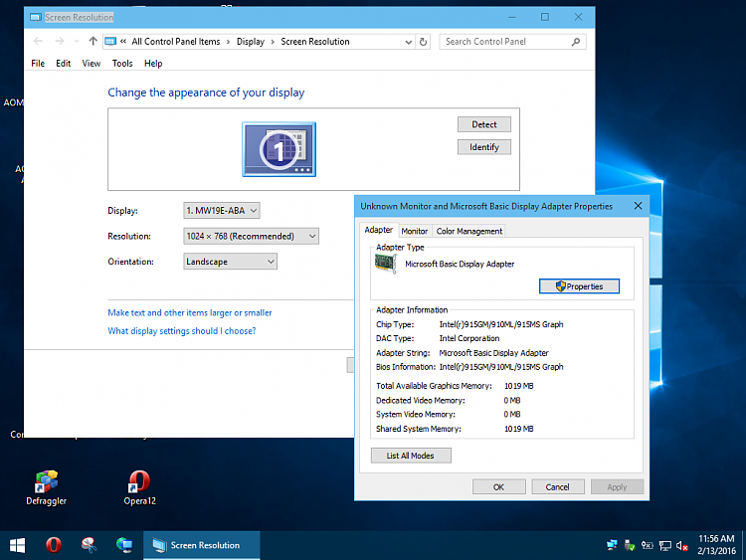This screenshot has width=746, height=560.
Task: Switch to the Adapter tab
Action: click(378, 230)
